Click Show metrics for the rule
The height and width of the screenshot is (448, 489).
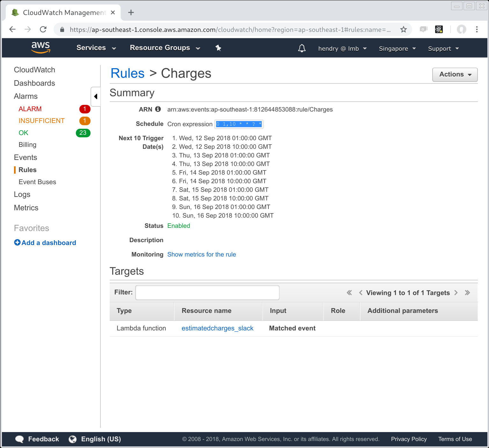click(201, 254)
